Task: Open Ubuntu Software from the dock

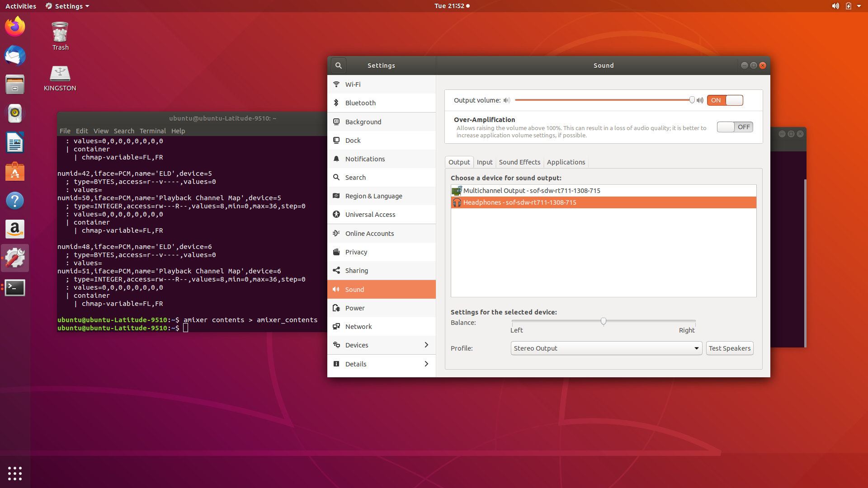Action: click(15, 172)
